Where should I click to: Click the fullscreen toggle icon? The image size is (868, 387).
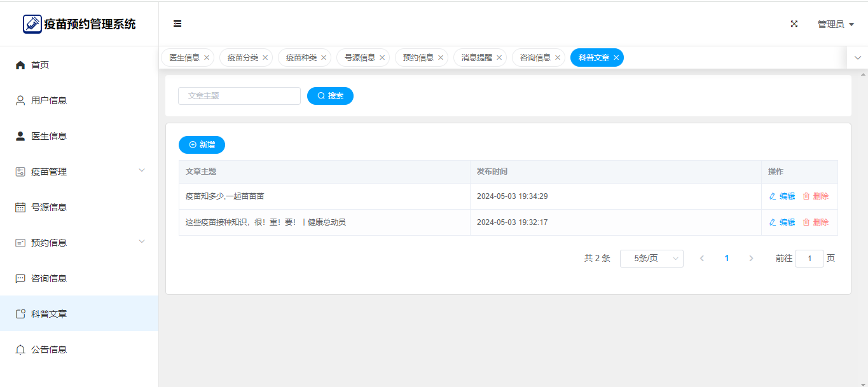point(794,24)
